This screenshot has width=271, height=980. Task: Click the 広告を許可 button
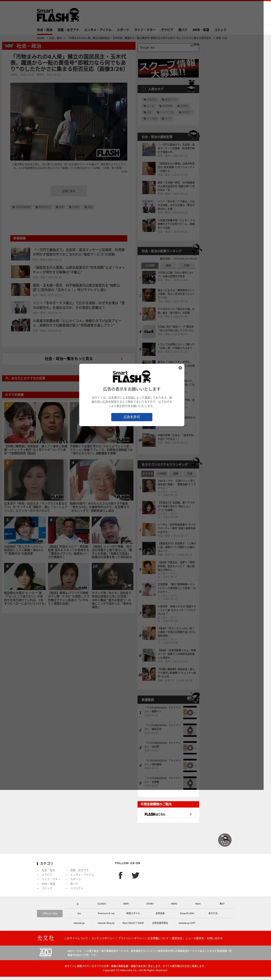point(132,417)
